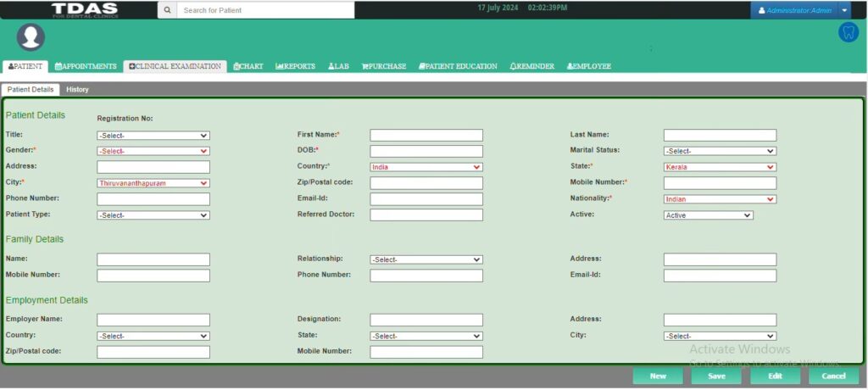The height and width of the screenshot is (390, 868).
Task: Open the Clinical Examination tab
Action: [175, 66]
